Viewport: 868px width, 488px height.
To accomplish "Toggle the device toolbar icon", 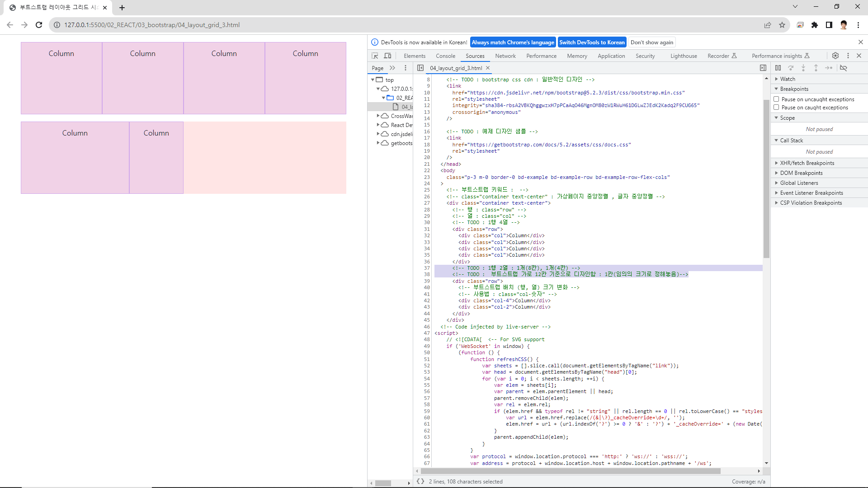I will point(387,56).
